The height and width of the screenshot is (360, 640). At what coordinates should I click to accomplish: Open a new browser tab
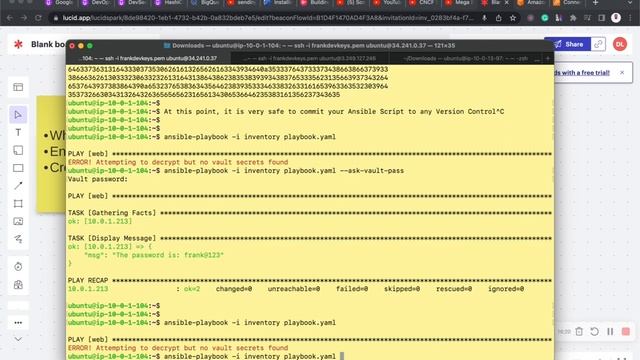596,3
